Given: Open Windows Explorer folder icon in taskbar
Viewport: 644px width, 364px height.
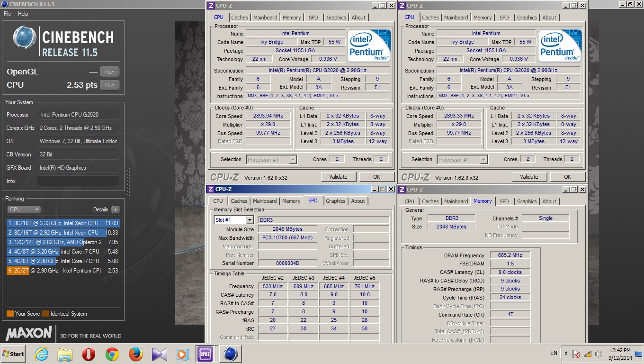Looking at the screenshot, I should 64,354.
